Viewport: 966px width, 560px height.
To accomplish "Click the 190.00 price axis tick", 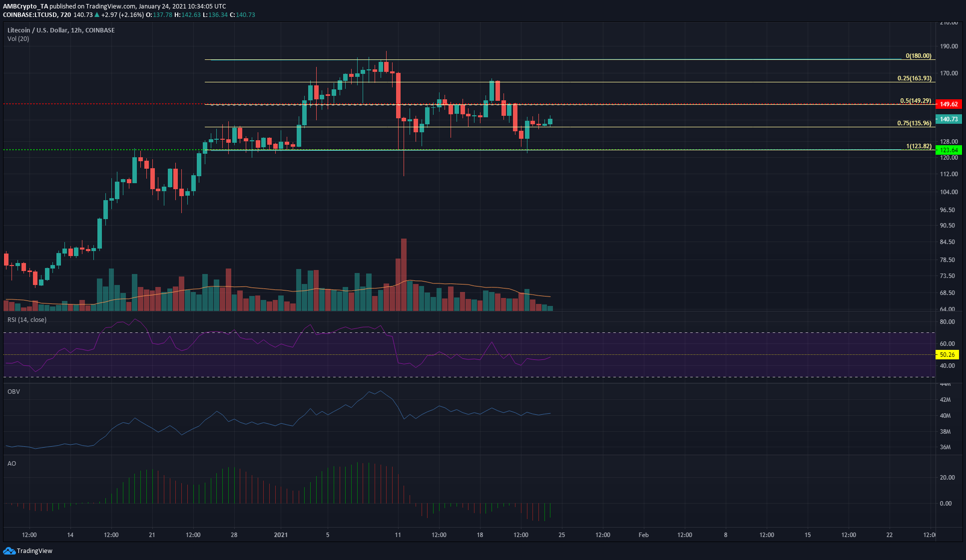I will click(949, 46).
